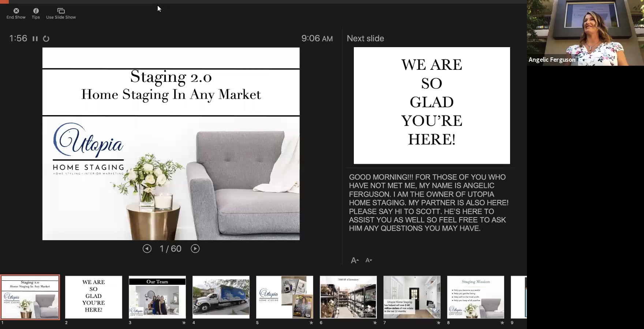Jump to slide 2 'WE ARE SO GLAD' thumbnail
This screenshot has height=329, width=644.
(x=94, y=297)
